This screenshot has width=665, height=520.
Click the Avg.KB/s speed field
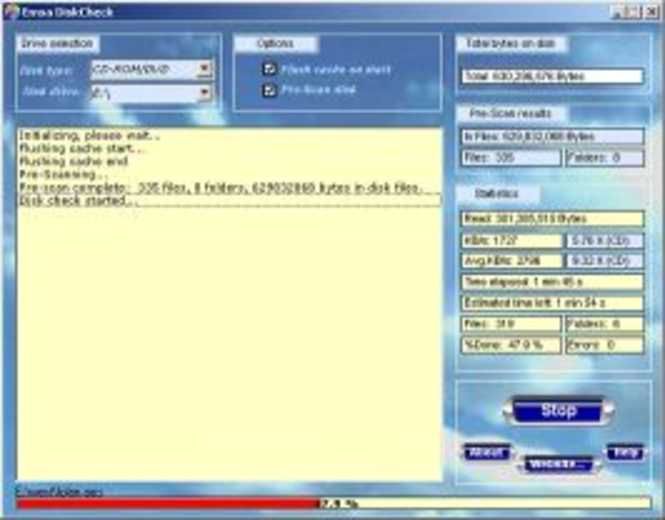click(x=510, y=261)
